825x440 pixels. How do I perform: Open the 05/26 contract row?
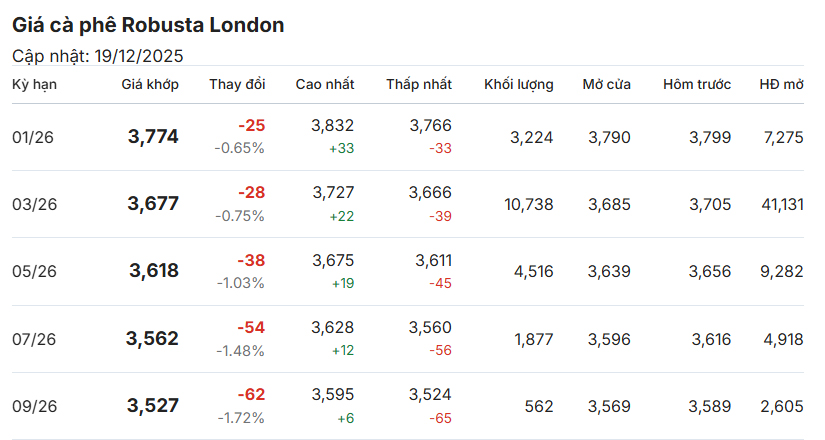pyautogui.click(x=34, y=271)
